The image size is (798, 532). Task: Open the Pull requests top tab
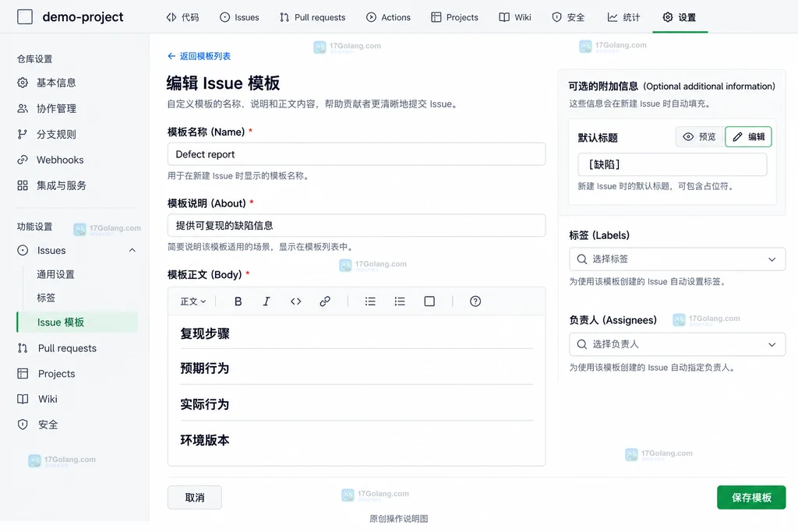(x=312, y=17)
